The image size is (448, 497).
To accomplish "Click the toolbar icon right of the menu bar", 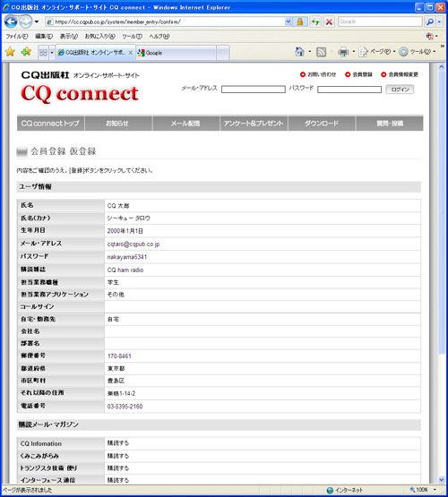I will point(430,37).
